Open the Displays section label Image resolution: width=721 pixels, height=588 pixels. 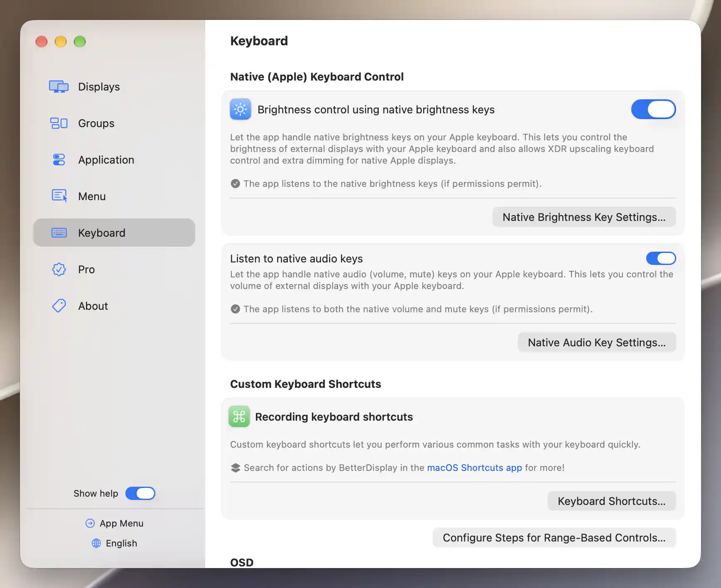pyautogui.click(x=99, y=87)
